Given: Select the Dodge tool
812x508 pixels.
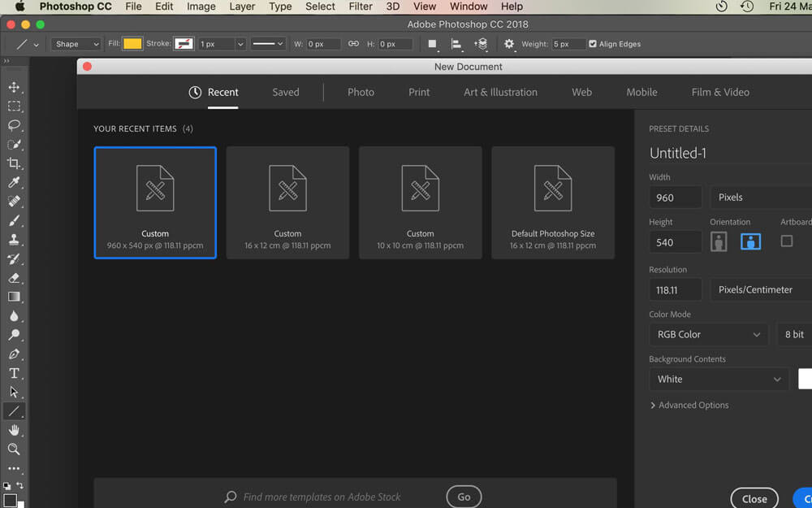Looking at the screenshot, I should [14, 336].
